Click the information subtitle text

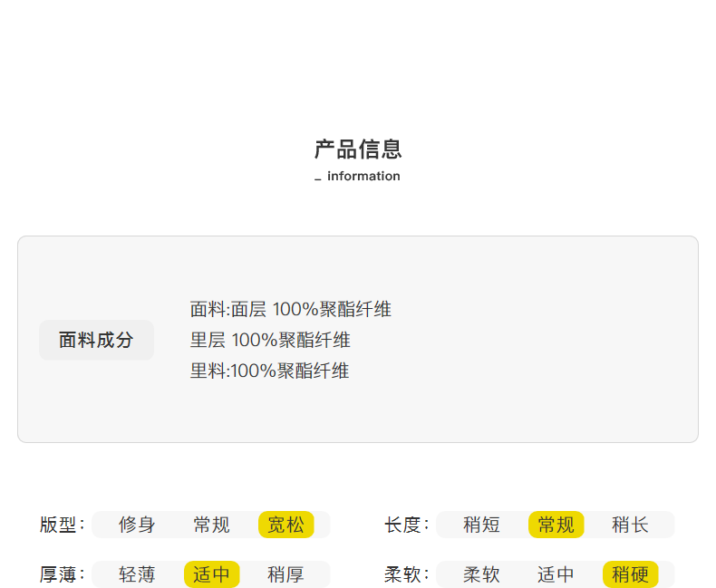(363, 176)
